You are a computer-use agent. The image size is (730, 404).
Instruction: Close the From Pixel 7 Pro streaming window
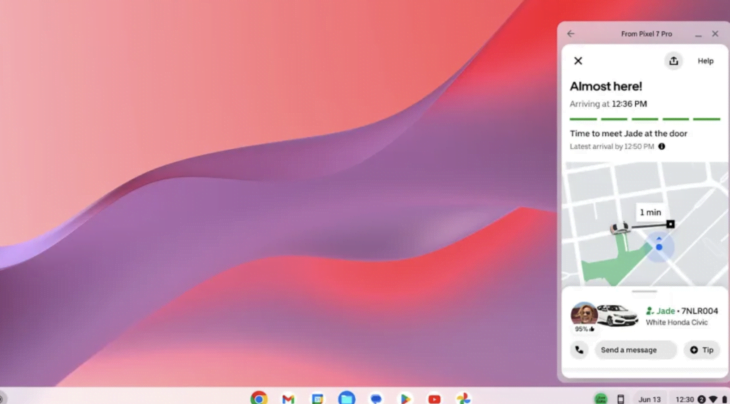coord(715,34)
